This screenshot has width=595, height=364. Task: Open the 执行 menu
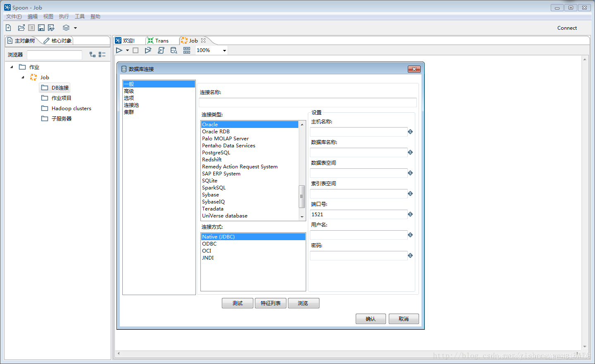click(64, 17)
